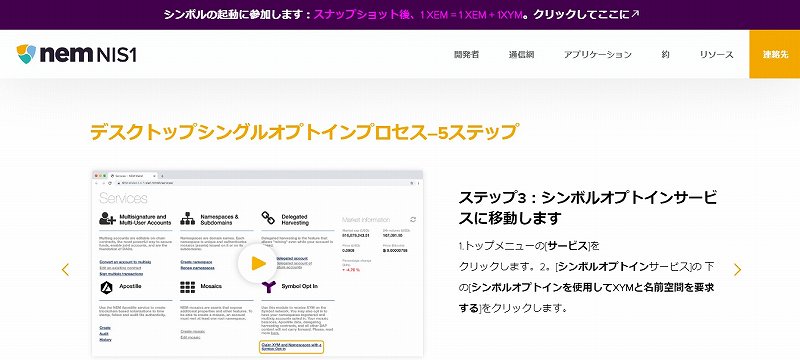Image resolution: width=800 pixels, height=360 pixels.
Task: Open the 通信網 menu
Action: click(521, 55)
